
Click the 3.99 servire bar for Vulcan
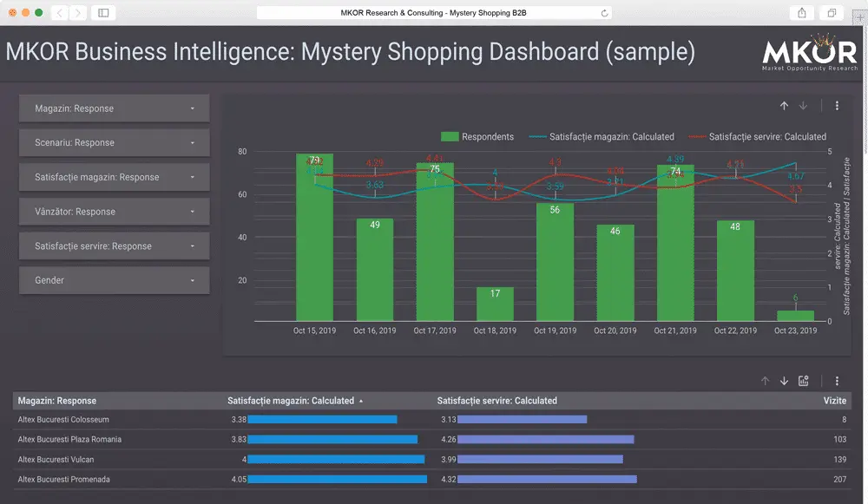point(540,459)
